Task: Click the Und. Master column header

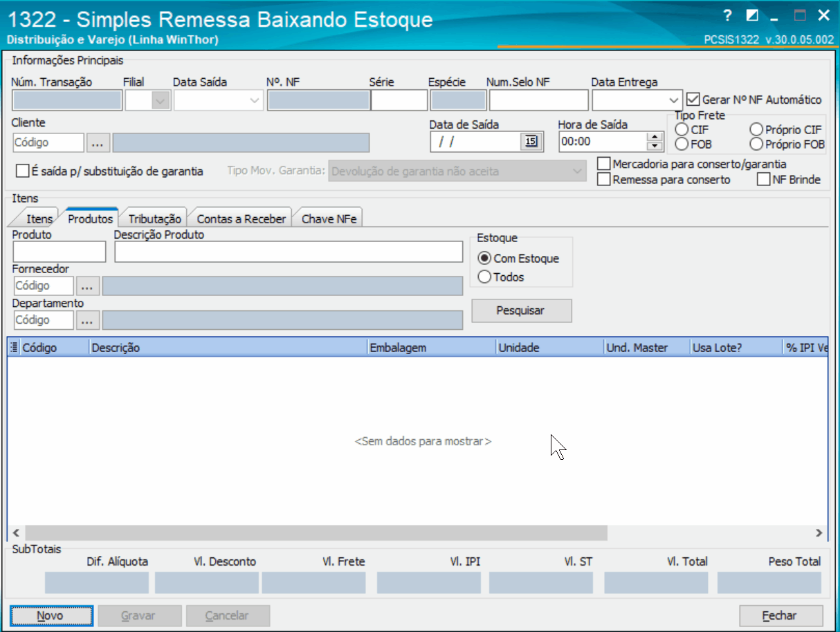Action: tap(647, 348)
